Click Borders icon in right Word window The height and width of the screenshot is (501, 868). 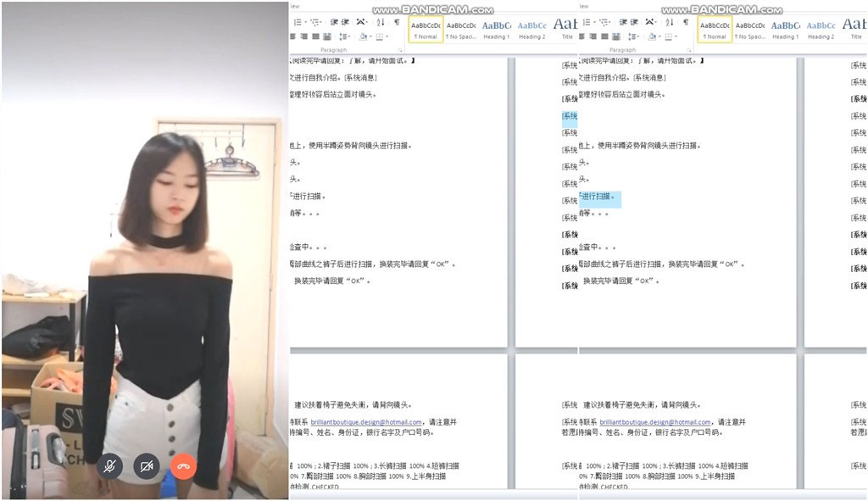click(x=668, y=36)
